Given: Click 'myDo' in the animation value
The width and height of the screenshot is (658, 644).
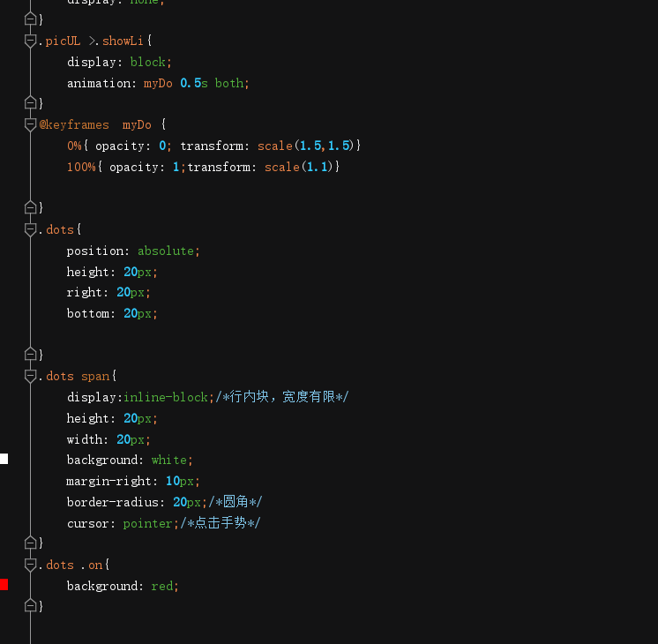Looking at the screenshot, I should click(158, 83).
